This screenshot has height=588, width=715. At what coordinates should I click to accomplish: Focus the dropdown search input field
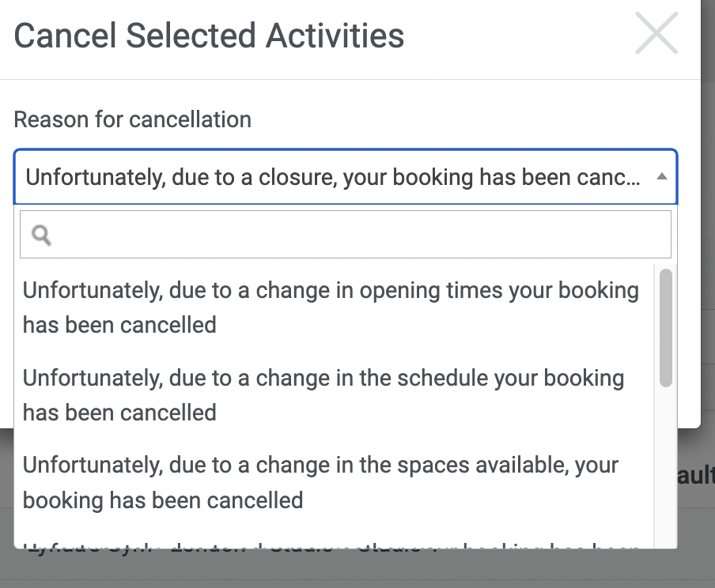point(346,234)
